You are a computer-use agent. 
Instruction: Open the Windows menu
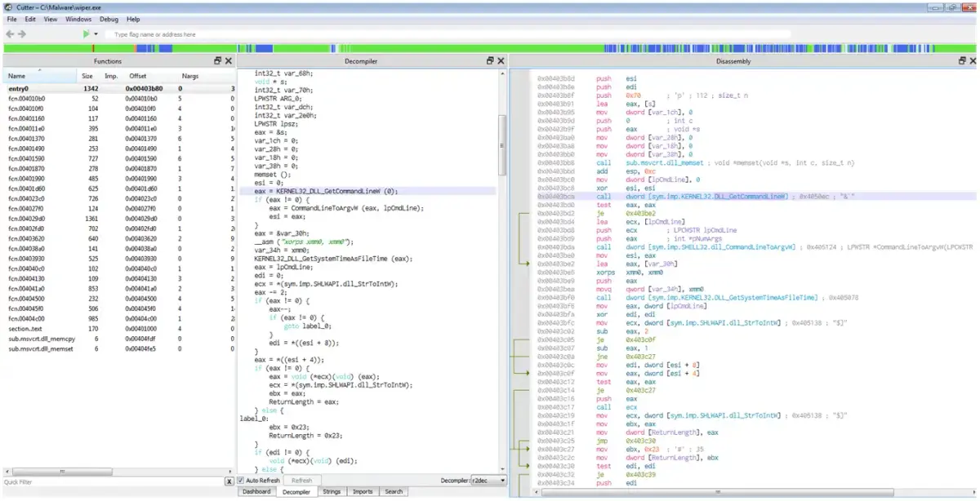pyautogui.click(x=78, y=19)
